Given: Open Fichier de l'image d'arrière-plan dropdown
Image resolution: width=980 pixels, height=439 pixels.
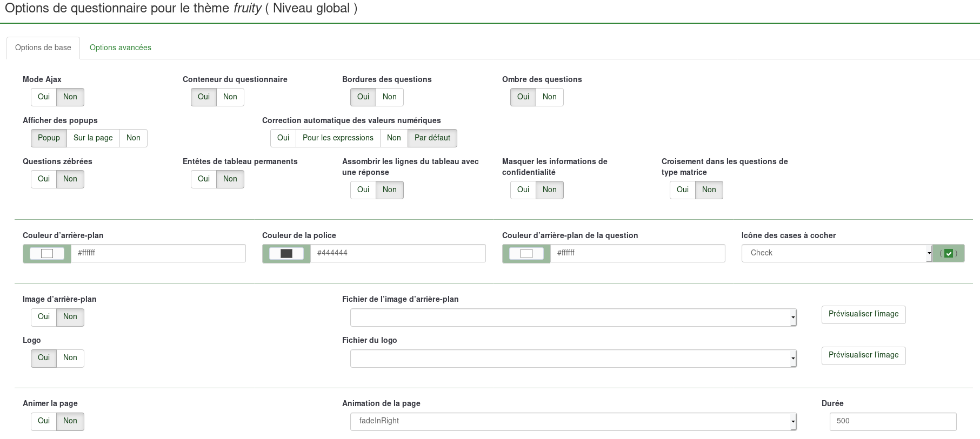Looking at the screenshot, I should click(573, 318).
